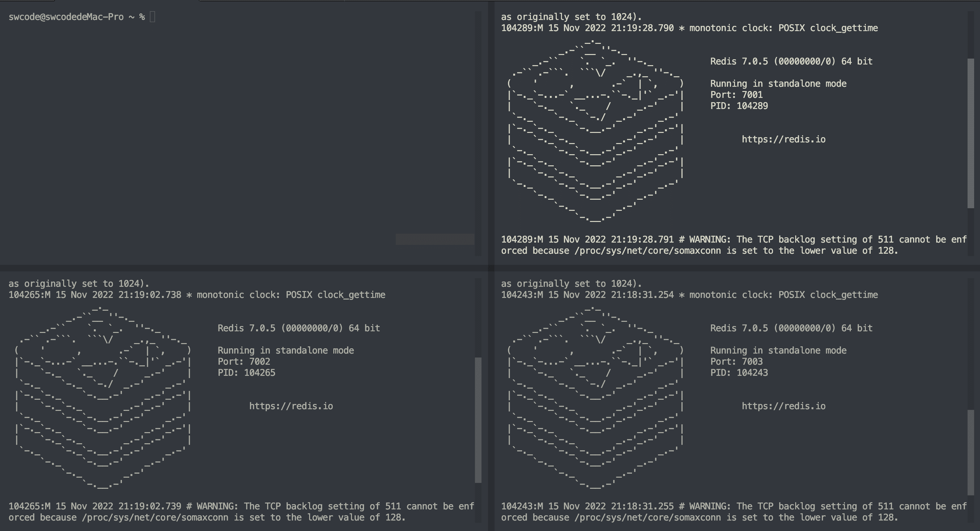Click the Redis ASCII logo in port 7003 pane
The height and width of the screenshot is (531, 980).
pos(595,398)
